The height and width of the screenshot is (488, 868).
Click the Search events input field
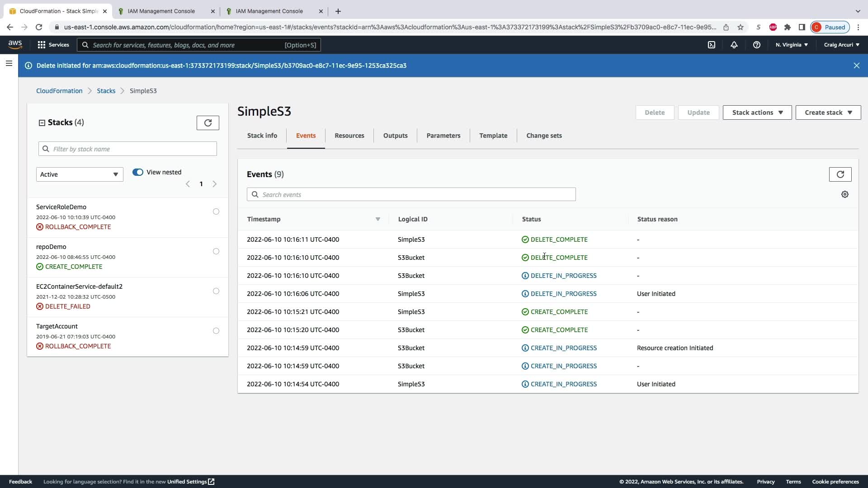pos(411,195)
